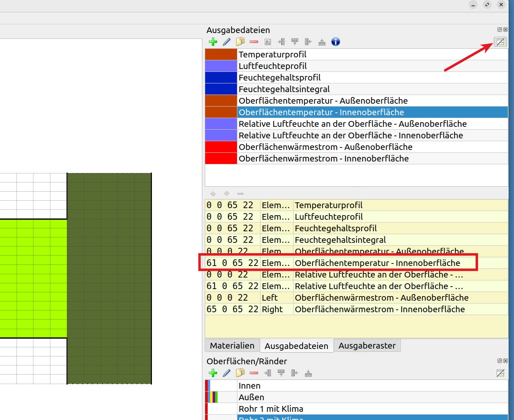Assign to the left side in the Oberflächen/Ränder toolbar

coord(268,373)
